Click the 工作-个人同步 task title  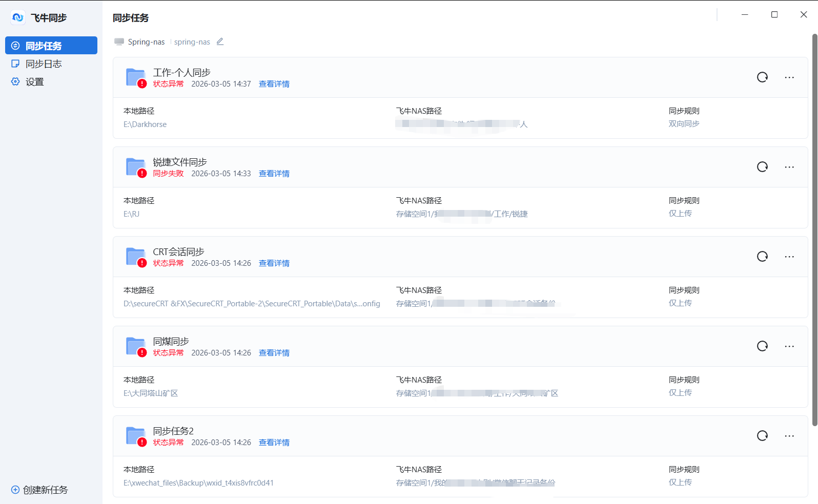point(182,73)
